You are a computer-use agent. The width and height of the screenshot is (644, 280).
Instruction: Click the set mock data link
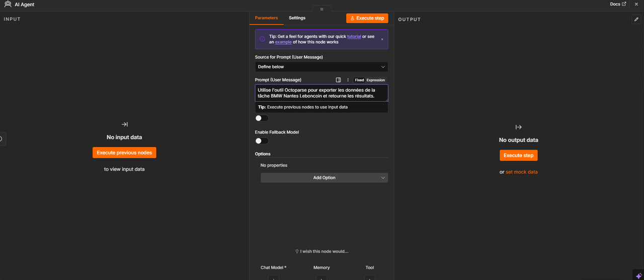(x=522, y=172)
